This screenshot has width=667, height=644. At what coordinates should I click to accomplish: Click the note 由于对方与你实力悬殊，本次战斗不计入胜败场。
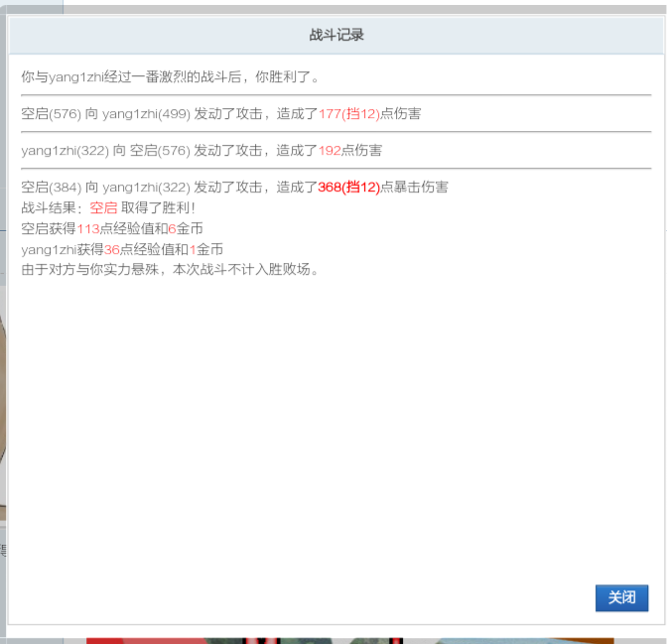170,270
